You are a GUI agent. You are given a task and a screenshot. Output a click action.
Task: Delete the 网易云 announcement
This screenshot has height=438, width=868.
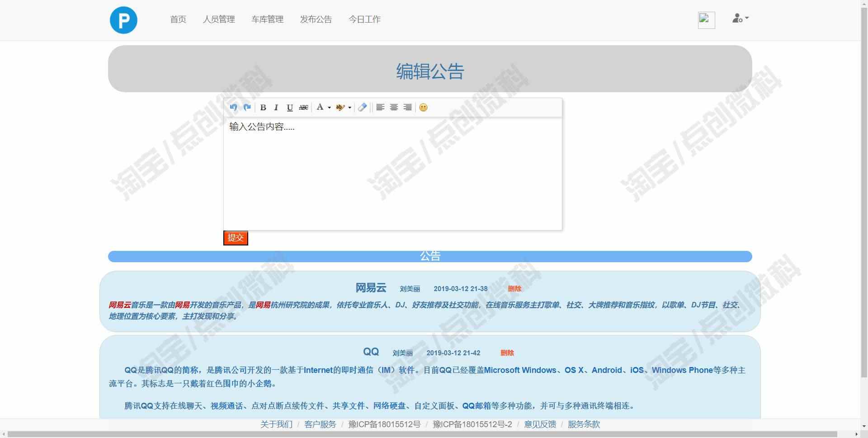(x=514, y=289)
